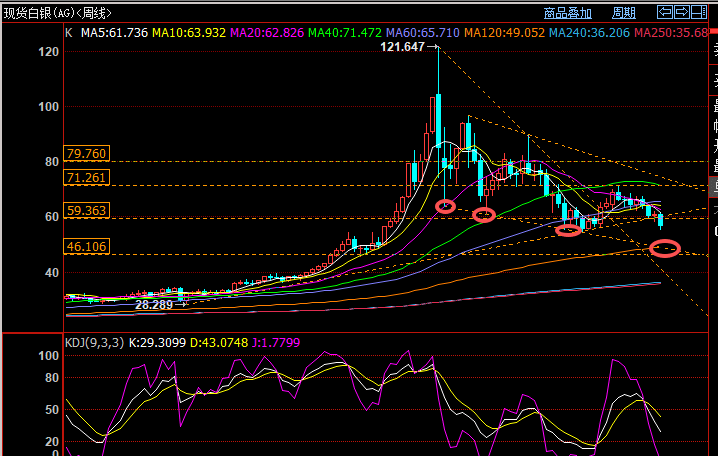The image size is (718, 456).
Task: Click the left arrow navigation icon
Action: [x=664, y=12]
